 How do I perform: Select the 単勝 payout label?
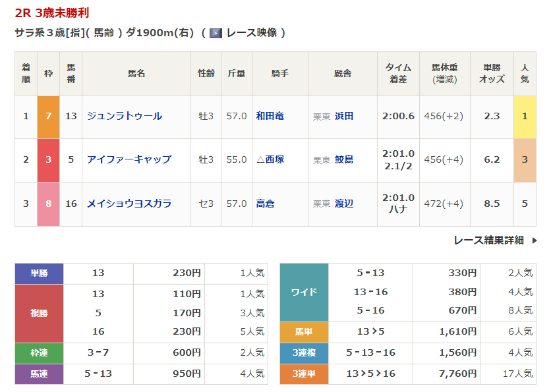[39, 273]
